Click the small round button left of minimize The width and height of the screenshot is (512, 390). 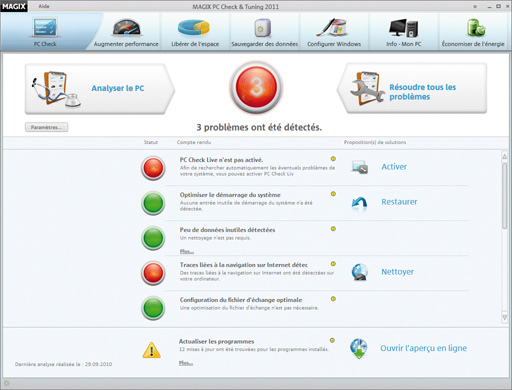coord(475,6)
